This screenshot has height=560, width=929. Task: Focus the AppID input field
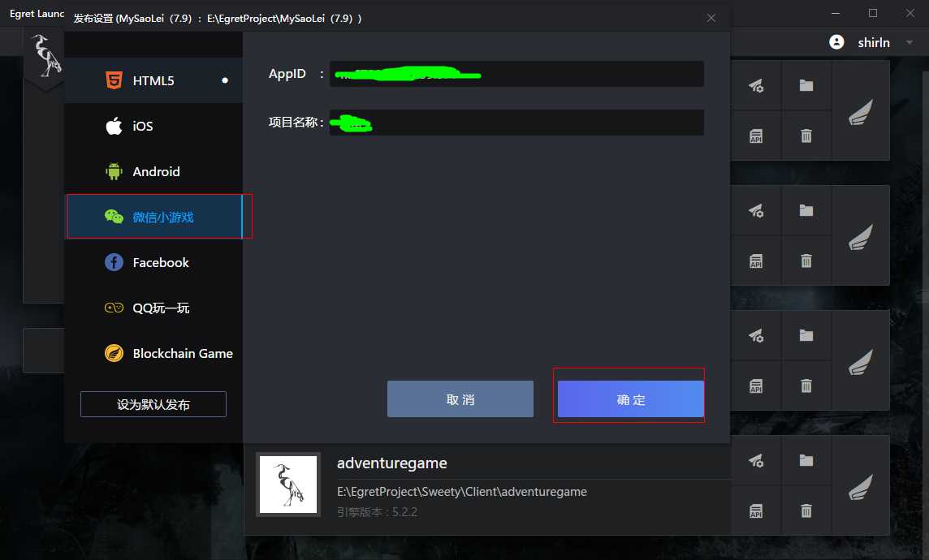click(516, 74)
